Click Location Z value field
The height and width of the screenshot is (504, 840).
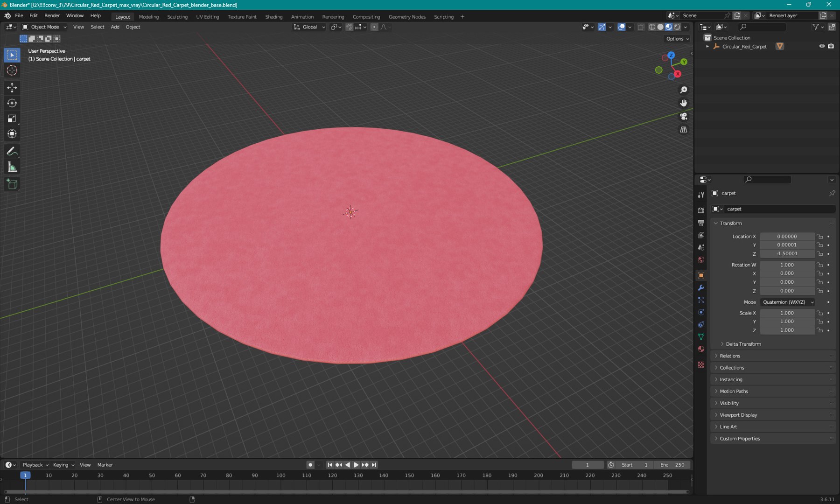(787, 254)
